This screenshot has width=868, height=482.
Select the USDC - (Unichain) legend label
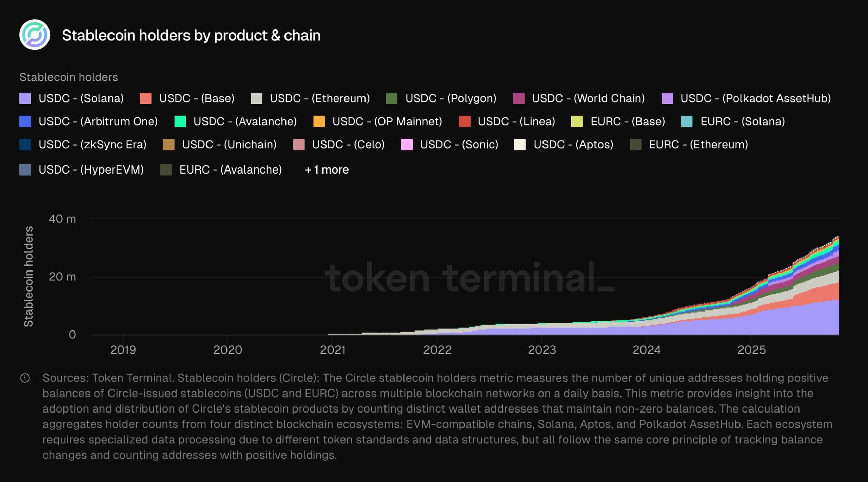click(229, 144)
